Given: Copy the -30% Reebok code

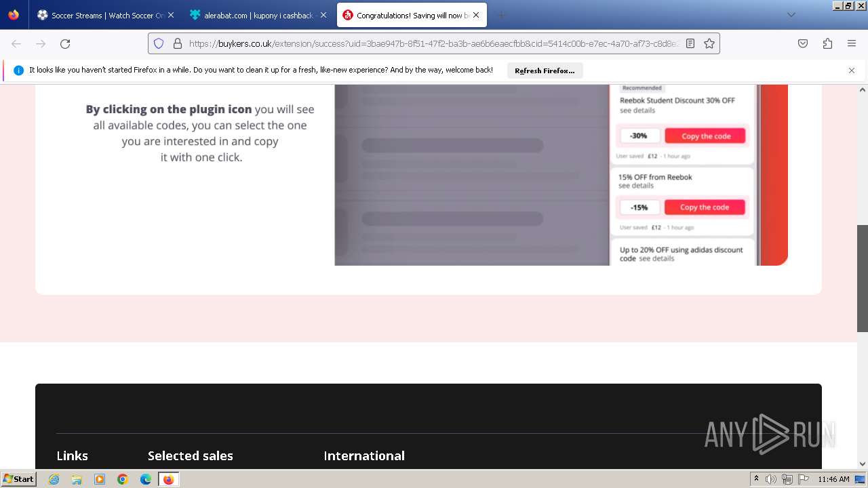Looking at the screenshot, I should click(x=705, y=136).
